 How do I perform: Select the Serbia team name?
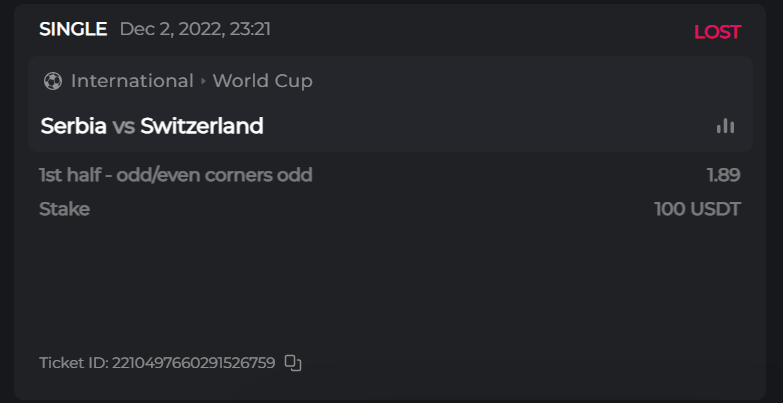coord(73,126)
